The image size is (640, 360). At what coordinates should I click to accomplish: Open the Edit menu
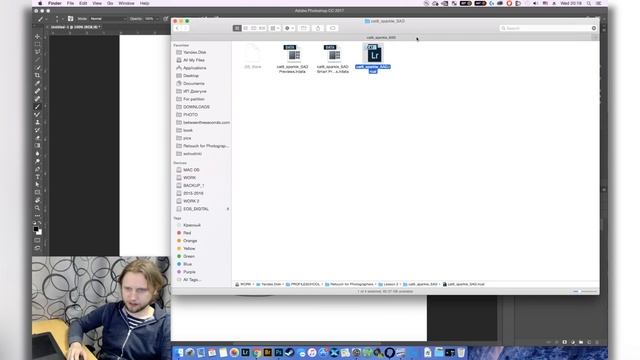coord(83,3)
